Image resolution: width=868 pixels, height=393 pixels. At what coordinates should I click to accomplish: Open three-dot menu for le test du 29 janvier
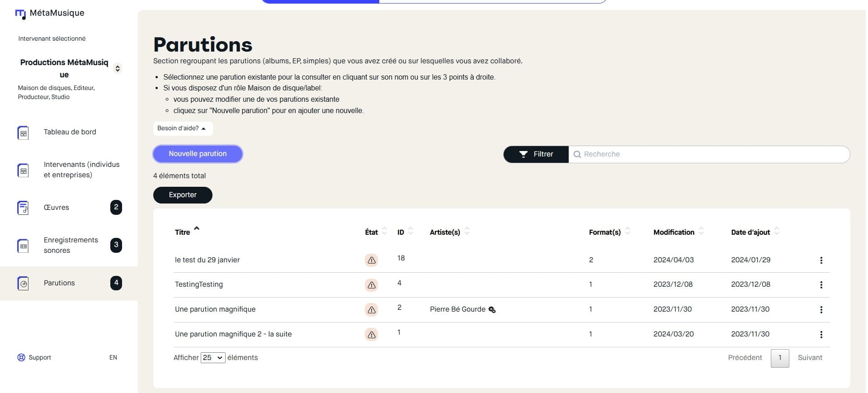[x=821, y=260]
